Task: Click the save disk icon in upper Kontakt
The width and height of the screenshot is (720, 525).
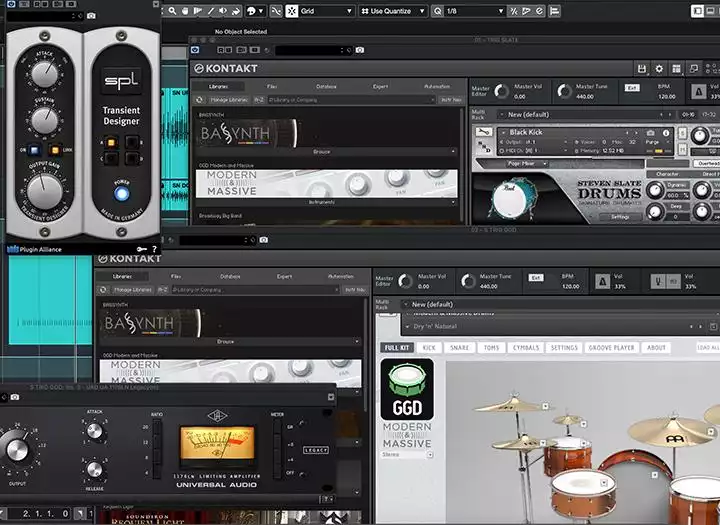Action: click(641, 69)
